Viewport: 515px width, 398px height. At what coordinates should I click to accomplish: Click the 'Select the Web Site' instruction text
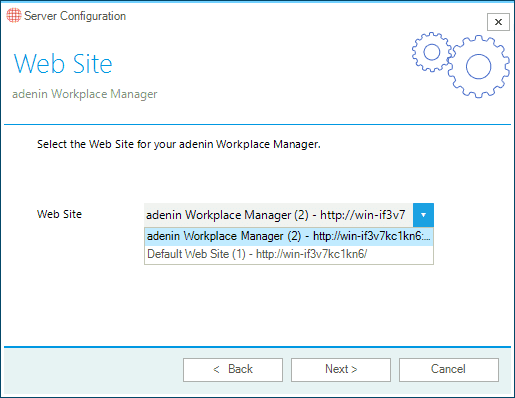pyautogui.click(x=179, y=144)
